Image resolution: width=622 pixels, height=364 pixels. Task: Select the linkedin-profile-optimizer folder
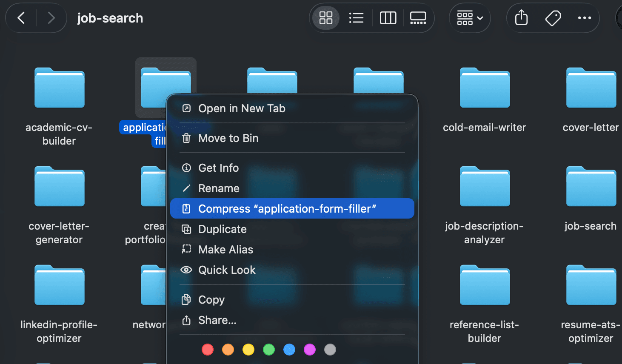[60, 285]
